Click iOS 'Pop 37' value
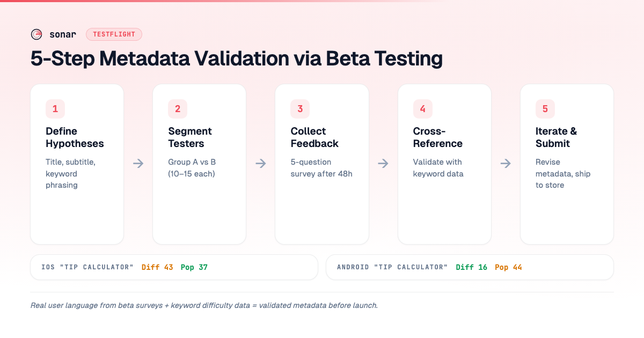The width and height of the screenshot is (644, 338). pyautogui.click(x=194, y=267)
